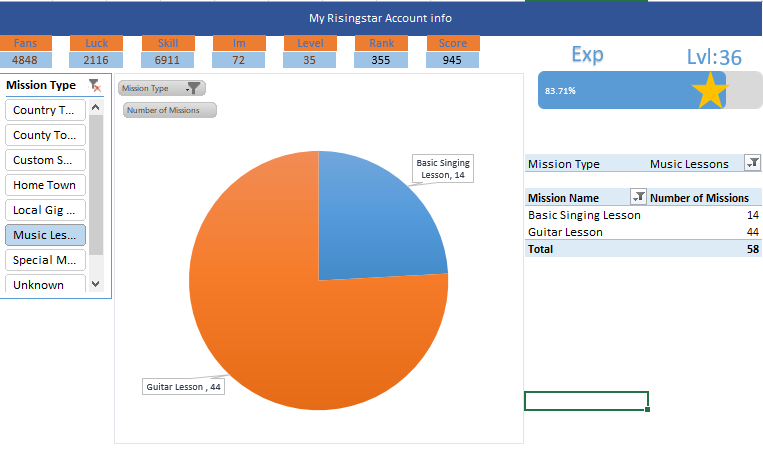Click the Exp heading text
This screenshot has height=460, width=763.
(x=587, y=55)
